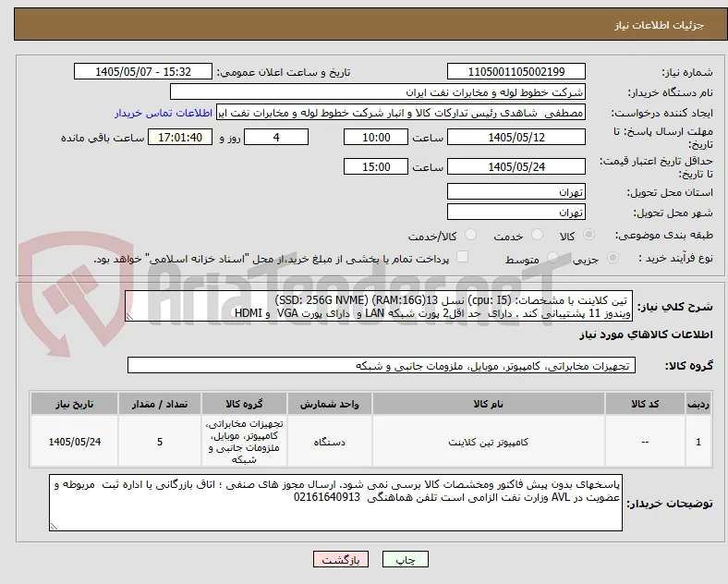The width and height of the screenshot is (728, 584).
Task: Click the واحد شمارش column header
Action: [x=330, y=404]
